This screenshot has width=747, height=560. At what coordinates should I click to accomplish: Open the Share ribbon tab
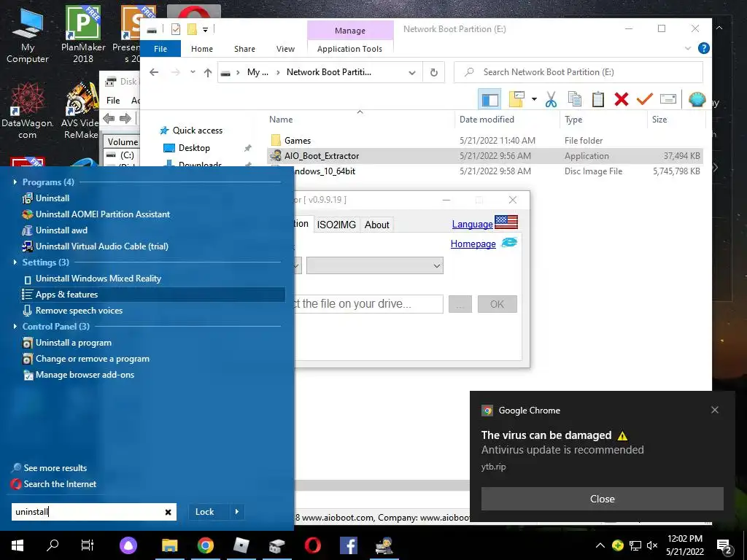pyautogui.click(x=244, y=49)
